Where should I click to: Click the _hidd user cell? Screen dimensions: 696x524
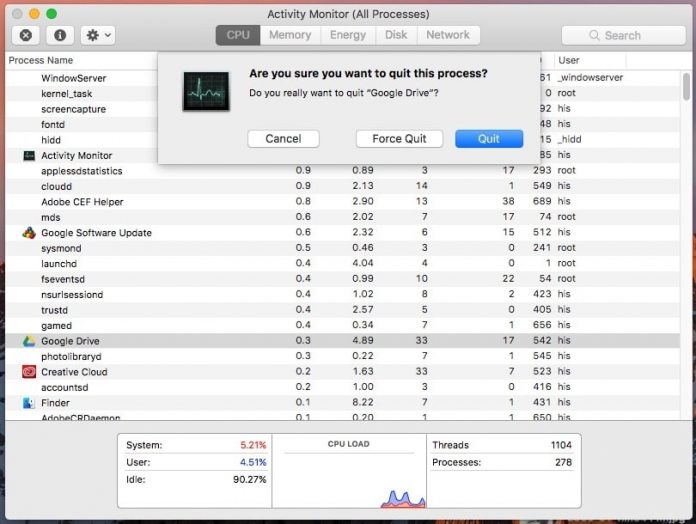click(569, 139)
